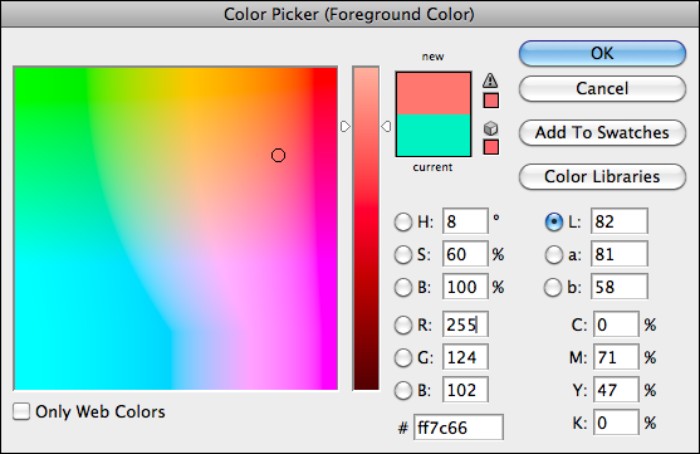
Task: Click the hex color input field
Action: [459, 427]
